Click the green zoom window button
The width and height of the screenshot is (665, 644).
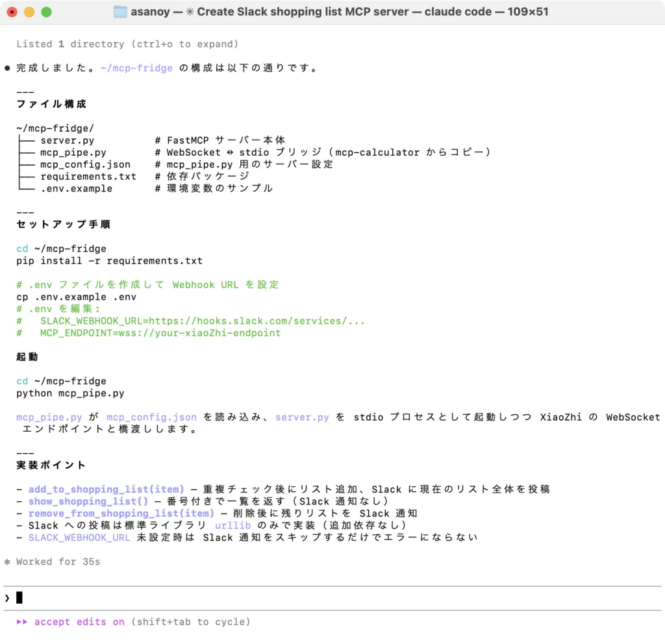tap(47, 12)
